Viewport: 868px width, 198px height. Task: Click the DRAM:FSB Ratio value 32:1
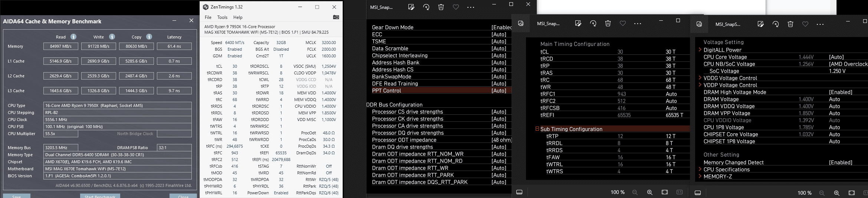(x=174, y=147)
